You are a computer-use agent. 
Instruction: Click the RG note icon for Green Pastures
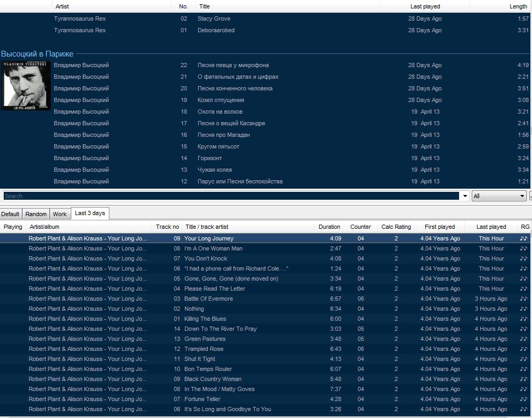(x=524, y=339)
